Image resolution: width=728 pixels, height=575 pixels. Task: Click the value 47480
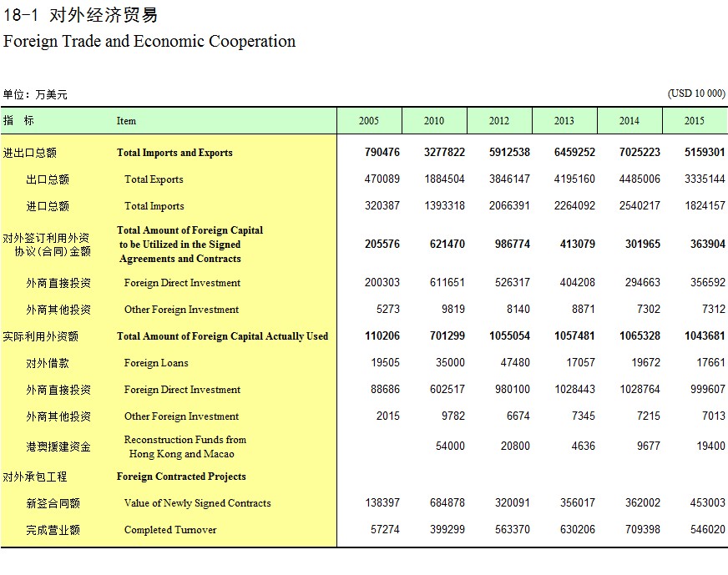(515, 362)
